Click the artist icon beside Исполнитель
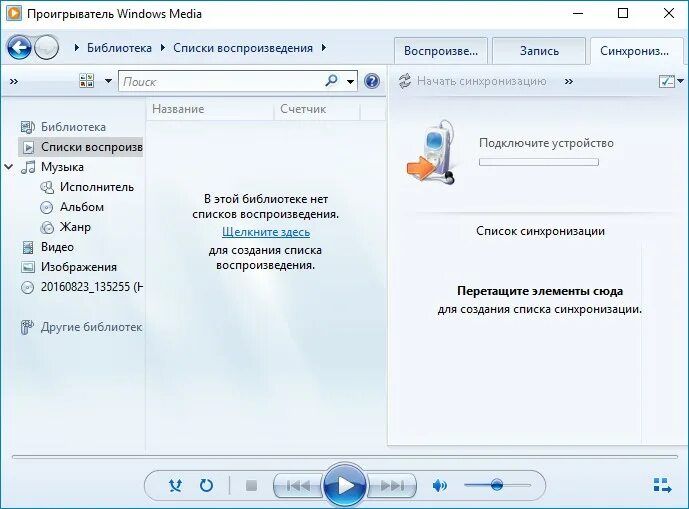Image resolution: width=689 pixels, height=509 pixels. (47, 187)
